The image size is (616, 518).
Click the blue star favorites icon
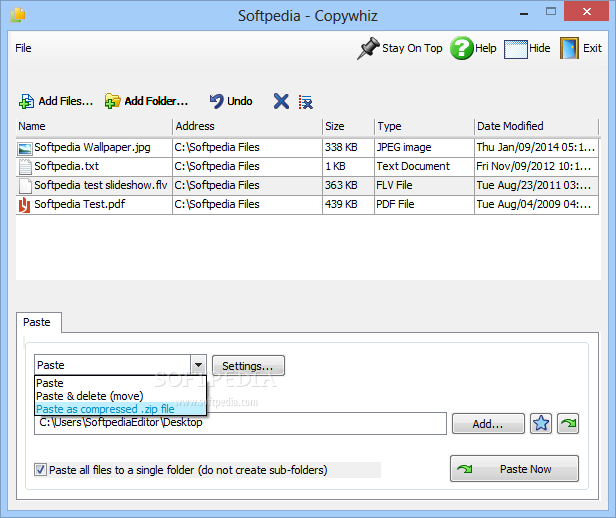pyautogui.click(x=541, y=423)
